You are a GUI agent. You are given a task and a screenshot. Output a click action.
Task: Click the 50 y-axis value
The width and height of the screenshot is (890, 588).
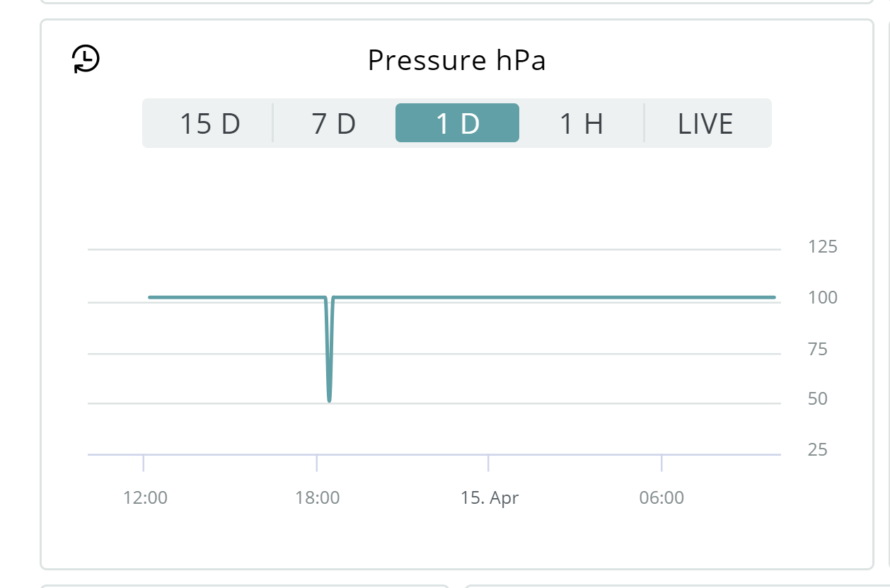817,399
